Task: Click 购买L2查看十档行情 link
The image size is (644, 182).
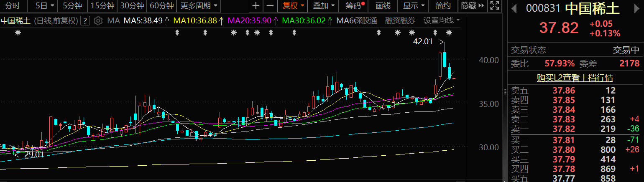Action: [x=575, y=78]
